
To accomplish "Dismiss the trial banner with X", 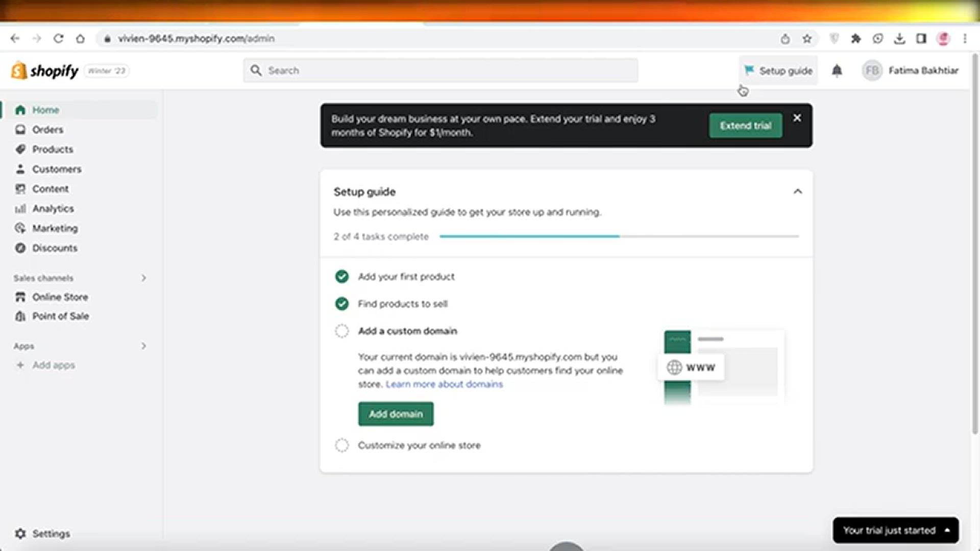I will (797, 118).
